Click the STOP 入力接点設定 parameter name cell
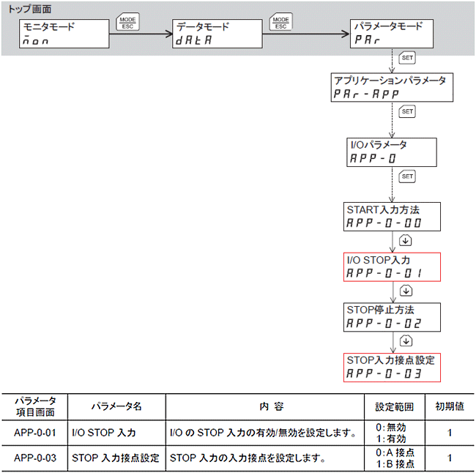The image size is (476, 473). coord(116,458)
